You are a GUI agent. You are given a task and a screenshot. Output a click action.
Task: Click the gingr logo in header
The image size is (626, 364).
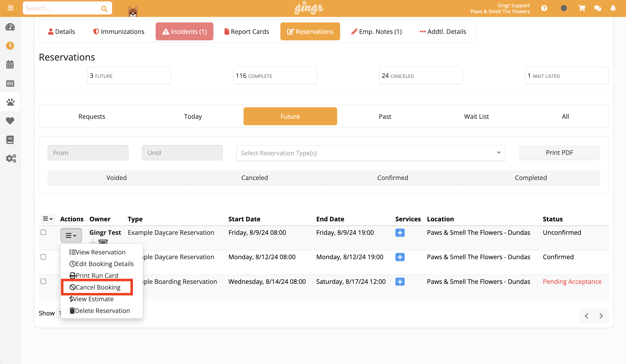tap(309, 8)
